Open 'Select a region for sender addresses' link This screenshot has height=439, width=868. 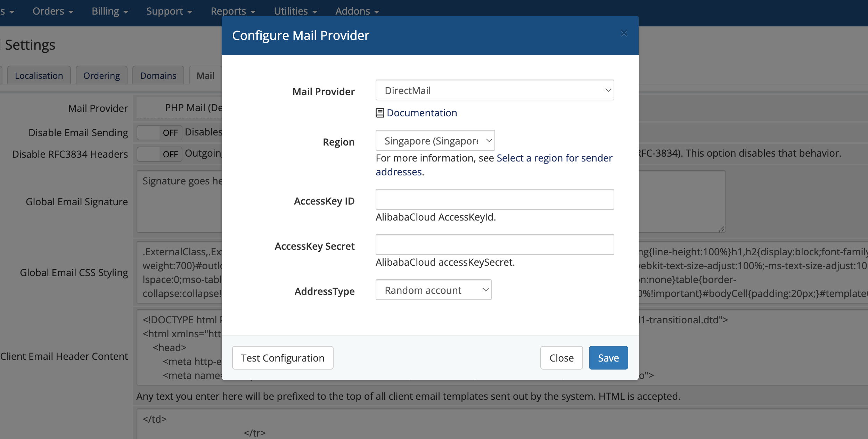tap(494, 165)
